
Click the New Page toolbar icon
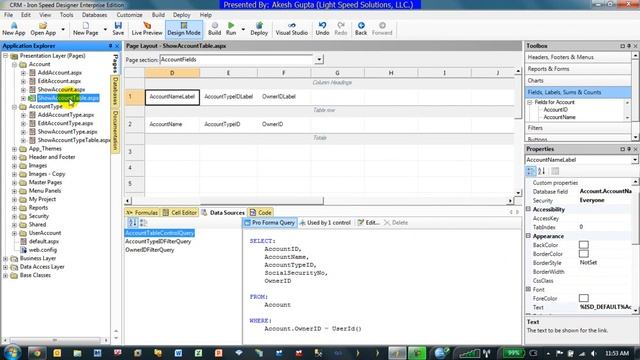[85, 29]
